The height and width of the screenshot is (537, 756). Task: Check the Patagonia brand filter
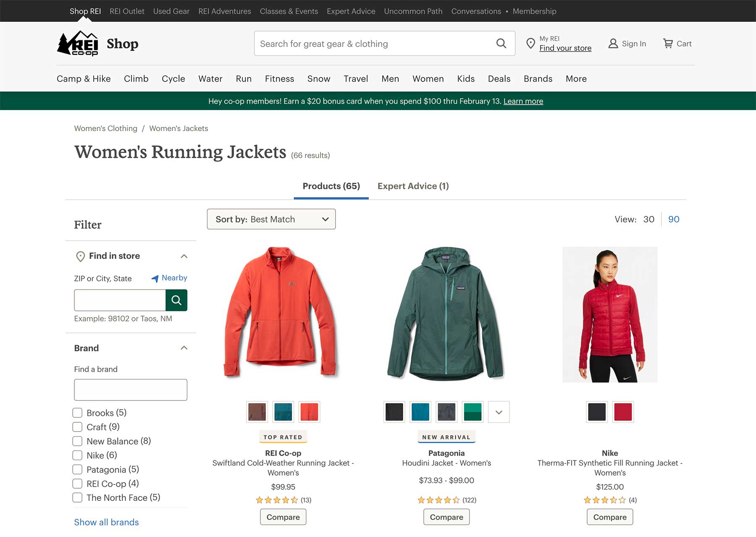click(77, 469)
